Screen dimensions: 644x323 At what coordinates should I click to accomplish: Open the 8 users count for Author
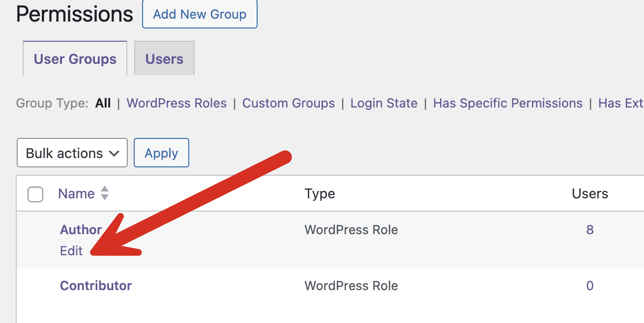(x=590, y=230)
